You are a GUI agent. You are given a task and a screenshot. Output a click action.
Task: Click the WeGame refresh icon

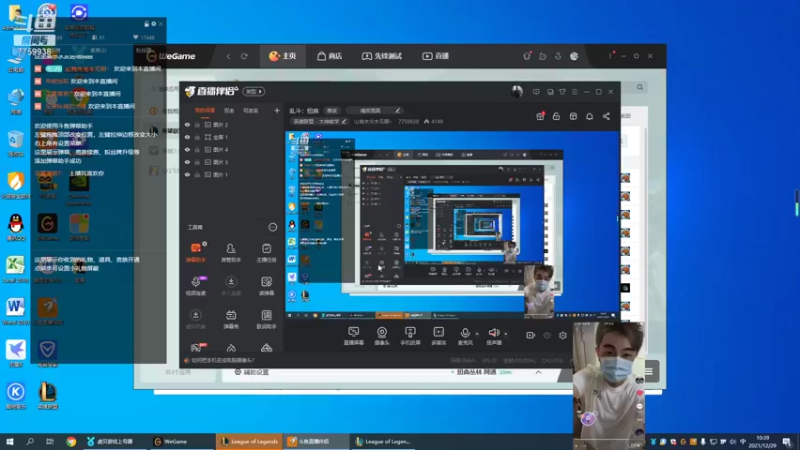[x=244, y=56]
